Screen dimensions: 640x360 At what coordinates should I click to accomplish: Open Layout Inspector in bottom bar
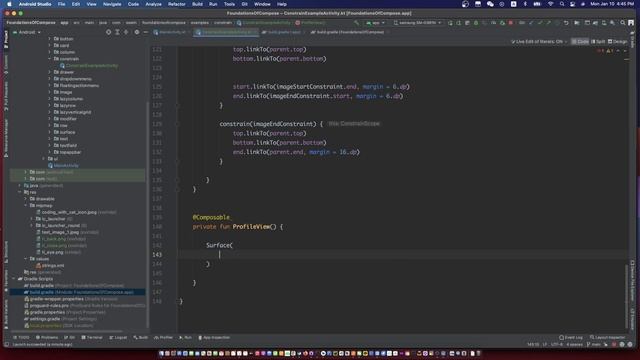click(607, 338)
